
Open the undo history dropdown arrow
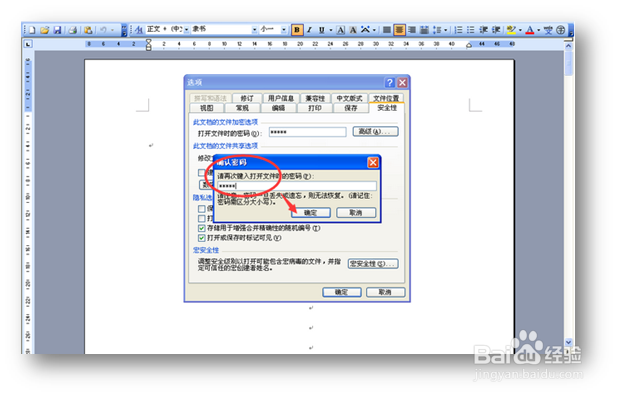[x=112, y=30]
